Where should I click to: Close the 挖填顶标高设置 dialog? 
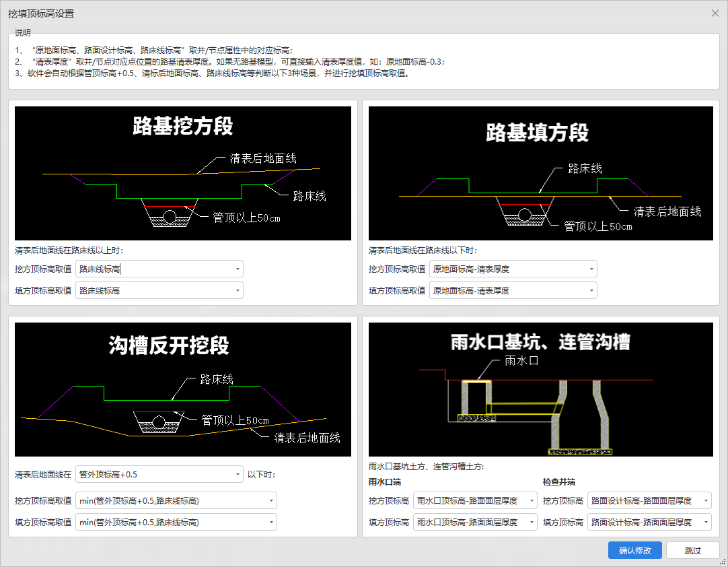(715, 13)
